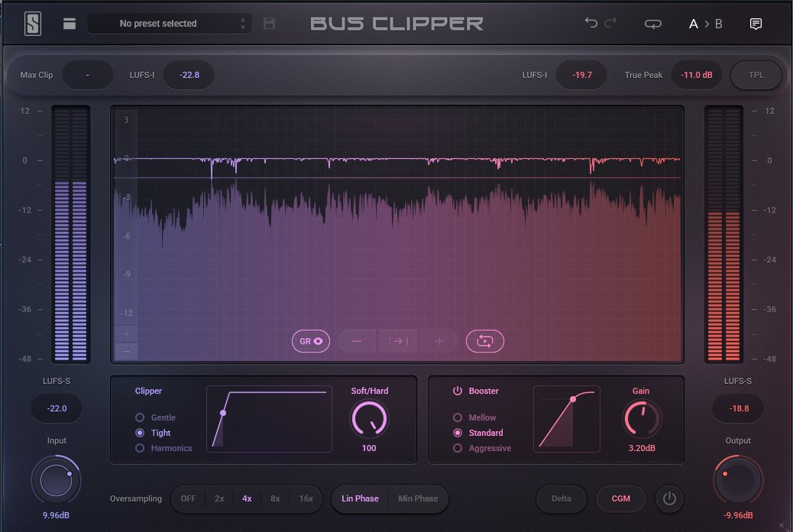Click input LUFS-S value -22.0

point(57,408)
